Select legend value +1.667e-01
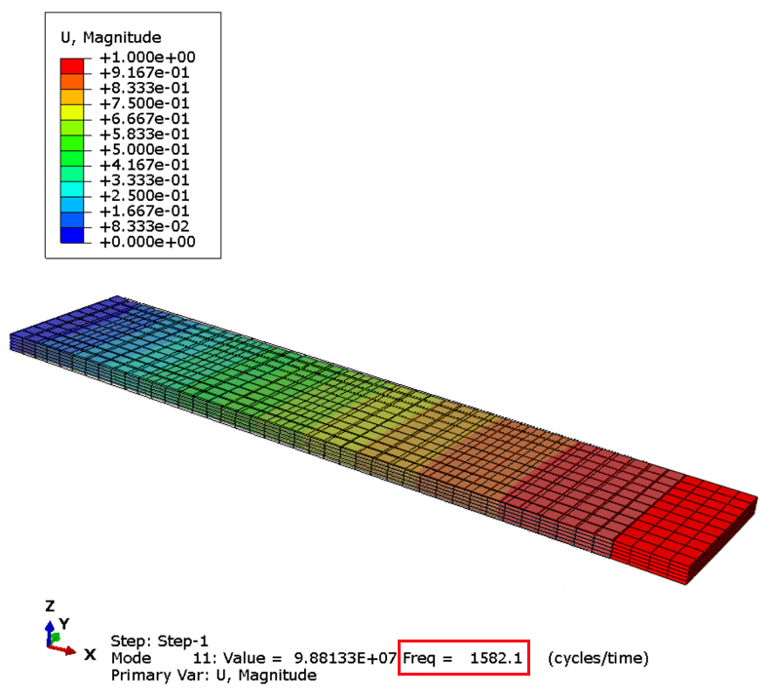The height and width of the screenshot is (700, 769). pyautogui.click(x=144, y=212)
